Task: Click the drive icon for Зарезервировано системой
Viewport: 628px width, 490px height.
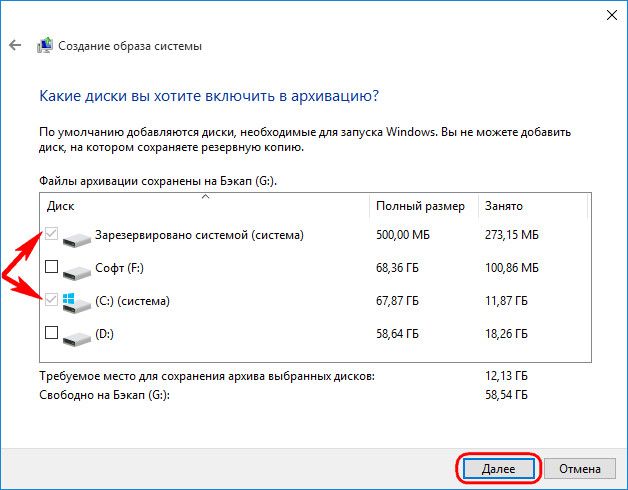Action: tap(77, 238)
